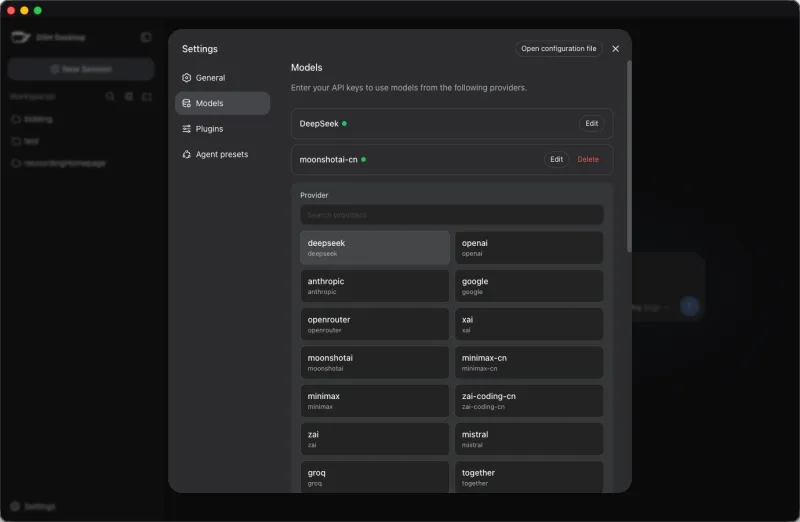Open the General settings section

222,78
